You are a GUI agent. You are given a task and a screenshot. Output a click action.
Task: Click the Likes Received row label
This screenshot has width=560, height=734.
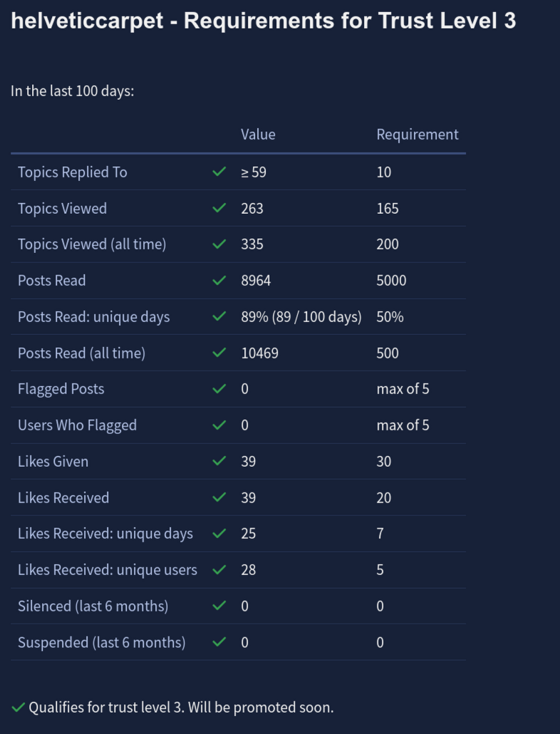point(63,497)
